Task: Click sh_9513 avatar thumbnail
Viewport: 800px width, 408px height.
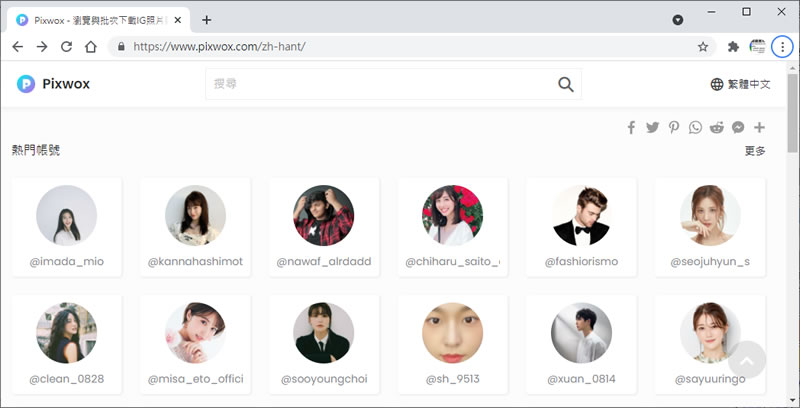Action: (x=453, y=333)
